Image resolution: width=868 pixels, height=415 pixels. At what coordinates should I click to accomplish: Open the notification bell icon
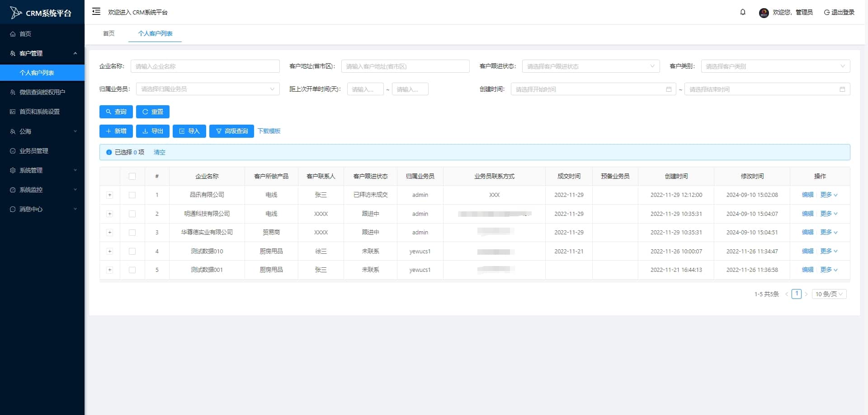pos(743,12)
